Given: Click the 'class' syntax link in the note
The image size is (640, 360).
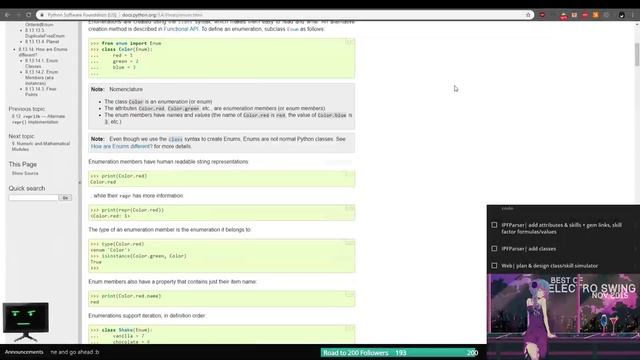Looking at the screenshot, I should click(176, 139).
